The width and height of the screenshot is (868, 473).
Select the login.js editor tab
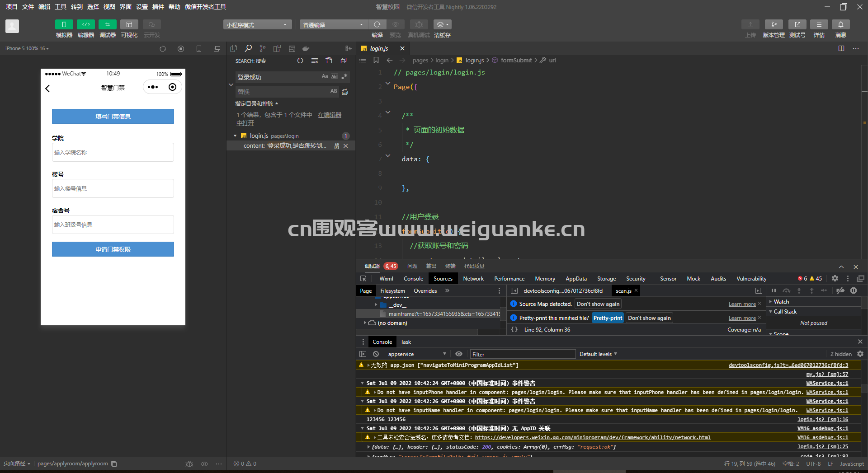click(379, 48)
